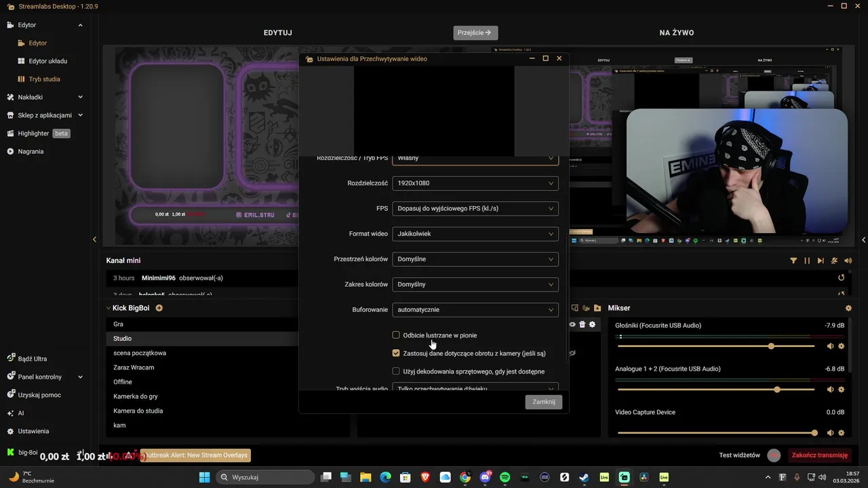Open the Edytor układu sidebar item
Image resolution: width=868 pixels, height=488 pixels.
[43, 61]
